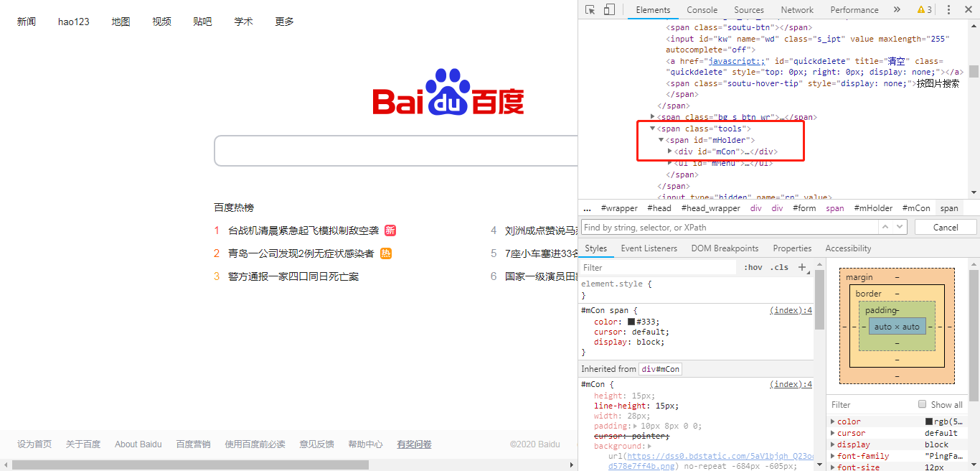
Task: Collapse the span with class tools node
Action: coord(653,128)
